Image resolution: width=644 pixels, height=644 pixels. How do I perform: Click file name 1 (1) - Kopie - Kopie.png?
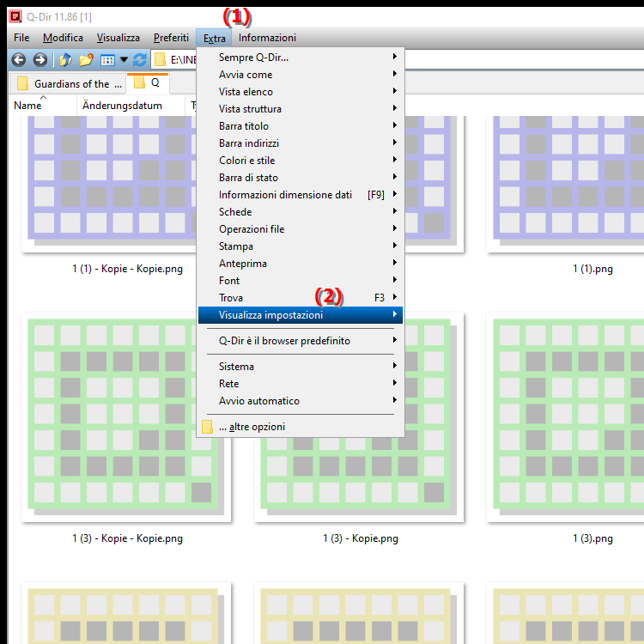tap(127, 269)
